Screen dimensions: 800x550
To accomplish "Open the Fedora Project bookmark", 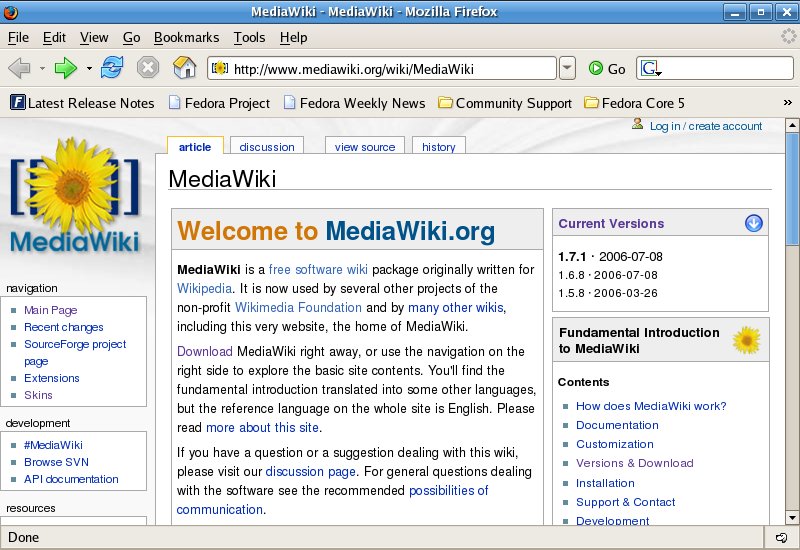I will click(219, 103).
